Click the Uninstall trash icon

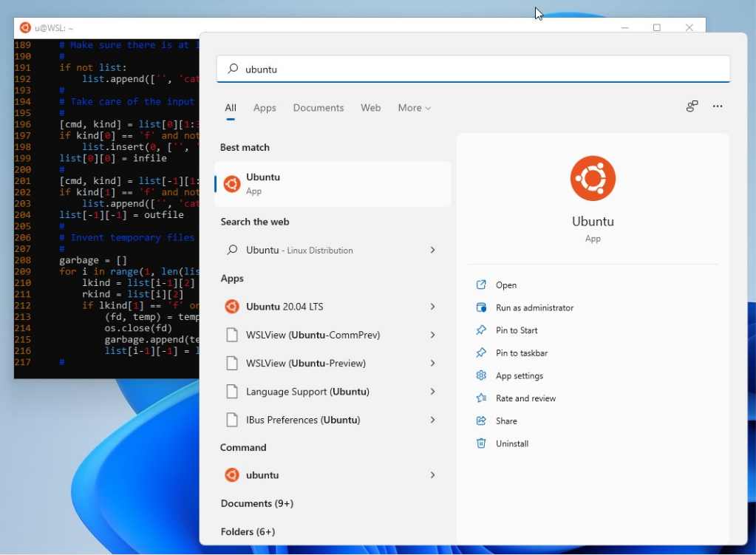(481, 443)
